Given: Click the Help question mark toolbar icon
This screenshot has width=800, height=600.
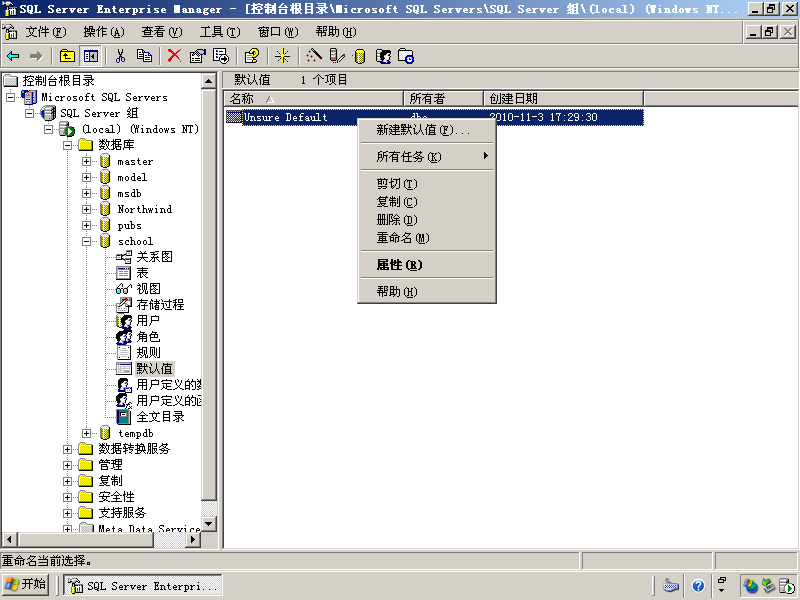Looking at the screenshot, I should coord(252,56).
